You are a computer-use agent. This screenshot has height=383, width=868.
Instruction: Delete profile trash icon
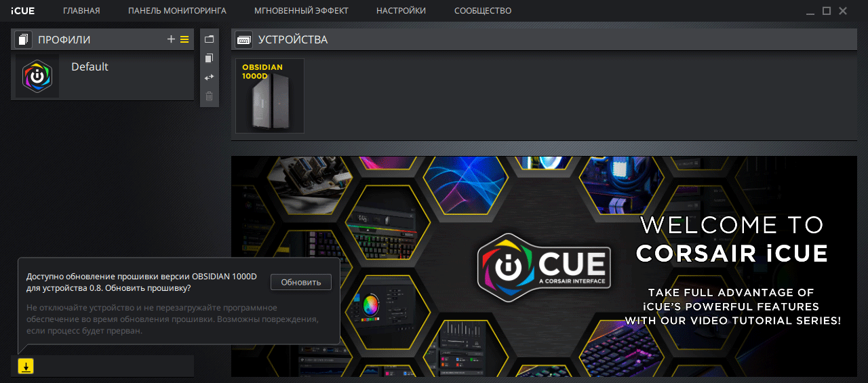(x=210, y=96)
